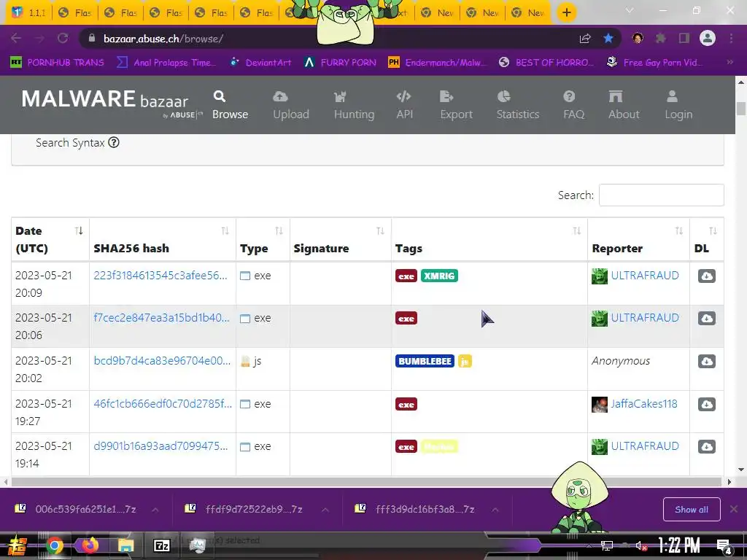Open the About page
This screenshot has width=747, height=560.
(624, 105)
